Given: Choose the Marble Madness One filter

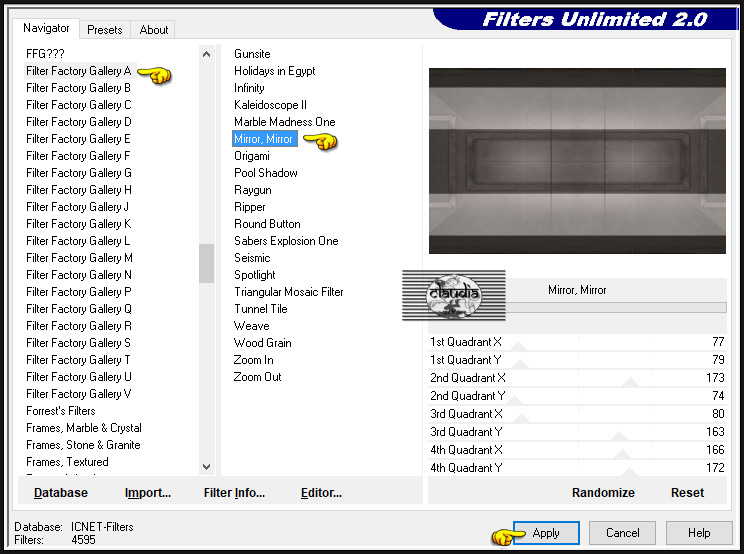Looking at the screenshot, I should [x=285, y=122].
